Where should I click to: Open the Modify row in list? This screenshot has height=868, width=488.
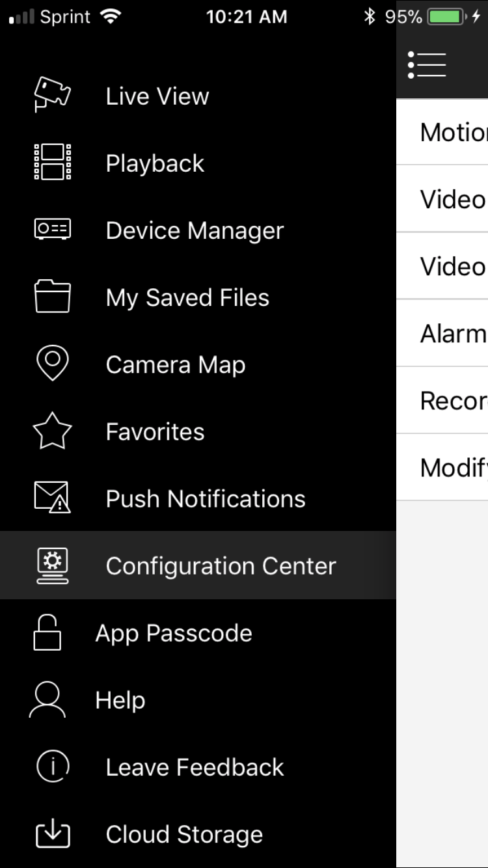pyautogui.click(x=442, y=467)
